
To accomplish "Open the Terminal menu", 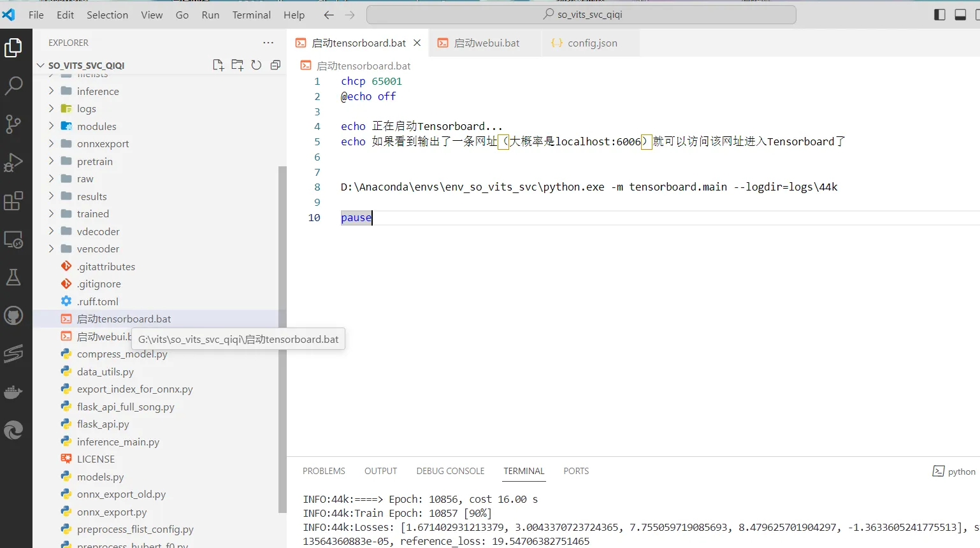I will click(x=252, y=15).
